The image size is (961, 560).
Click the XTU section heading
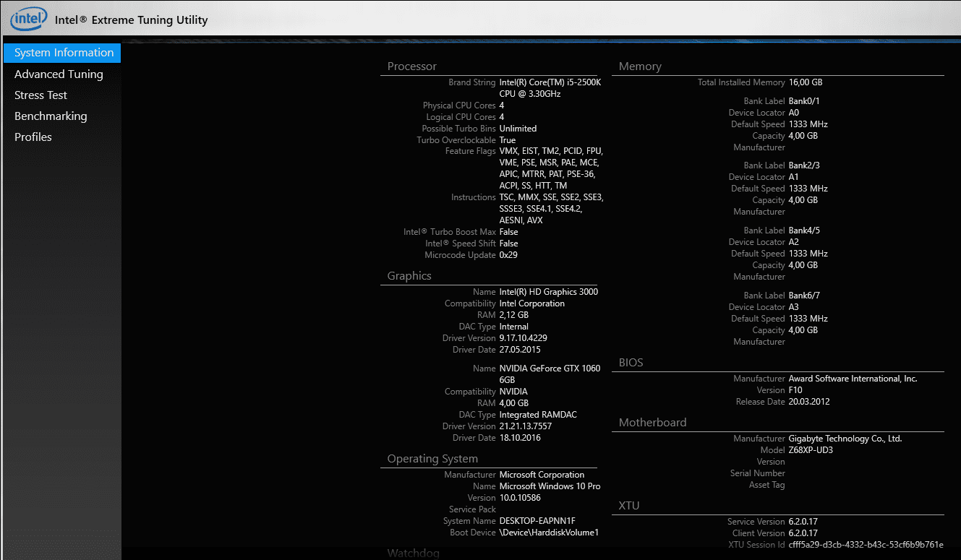(x=629, y=506)
